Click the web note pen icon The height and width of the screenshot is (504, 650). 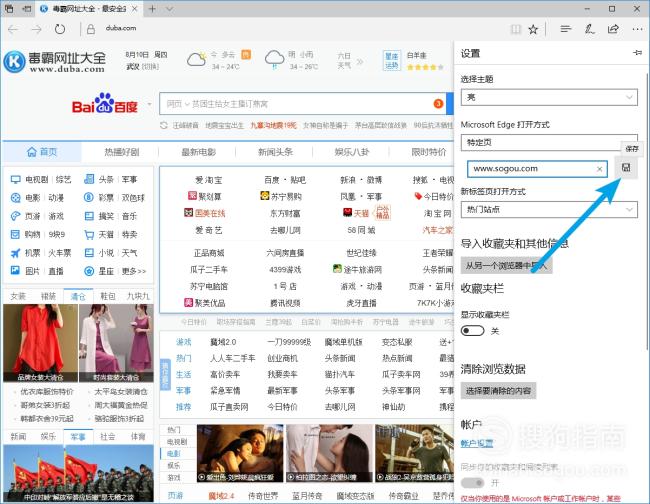click(x=589, y=29)
